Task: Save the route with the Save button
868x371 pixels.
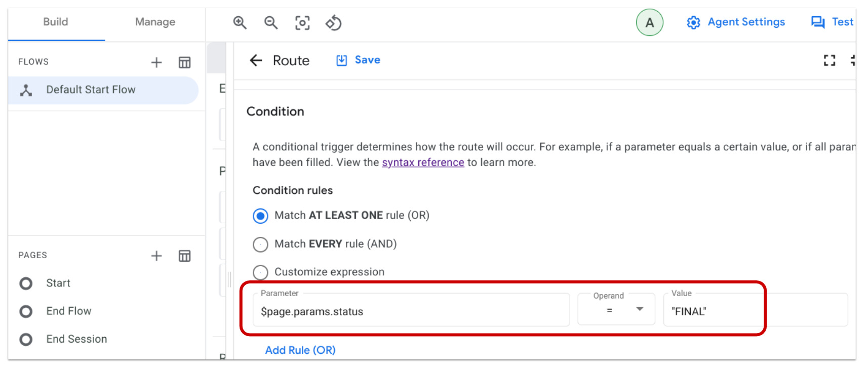Action: coord(358,60)
